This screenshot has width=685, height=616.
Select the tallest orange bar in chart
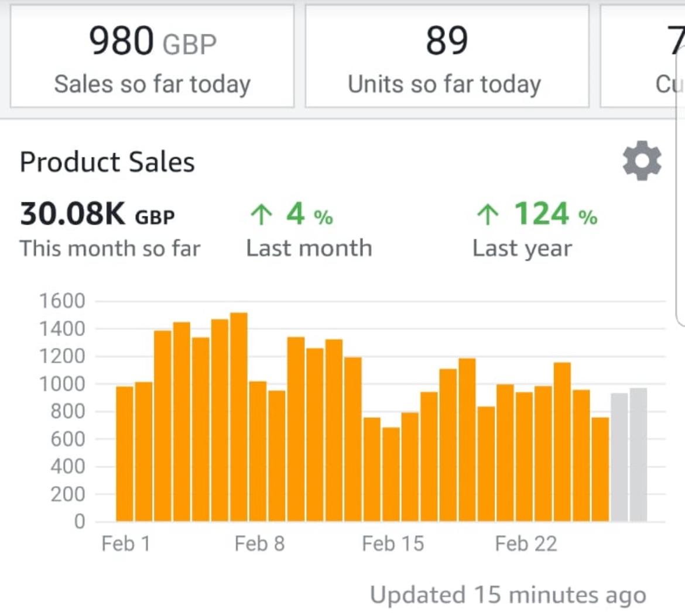coord(239,417)
